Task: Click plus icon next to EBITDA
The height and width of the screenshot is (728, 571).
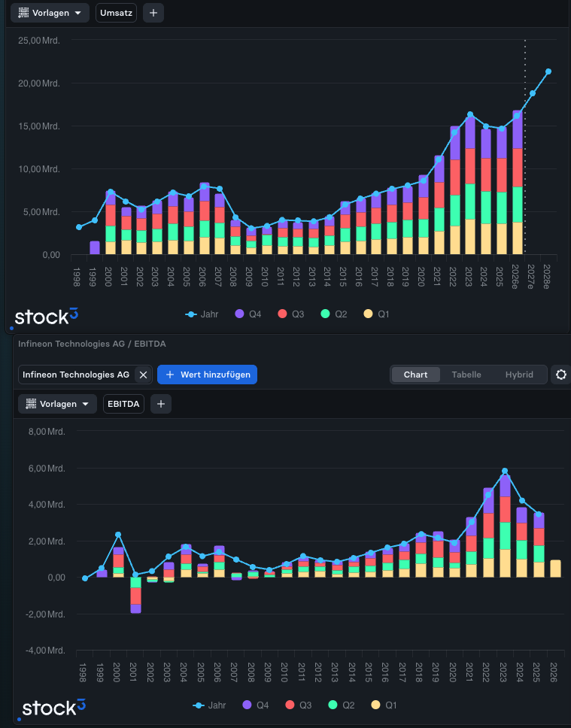Action: 161,404
